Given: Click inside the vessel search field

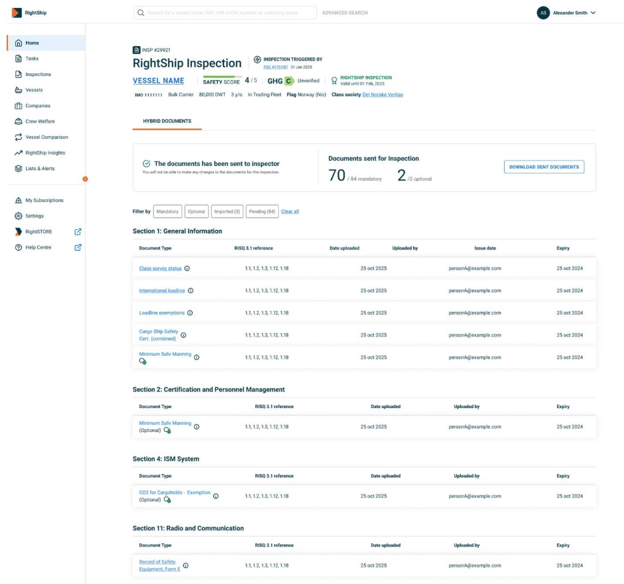Looking at the screenshot, I should tap(230, 13).
